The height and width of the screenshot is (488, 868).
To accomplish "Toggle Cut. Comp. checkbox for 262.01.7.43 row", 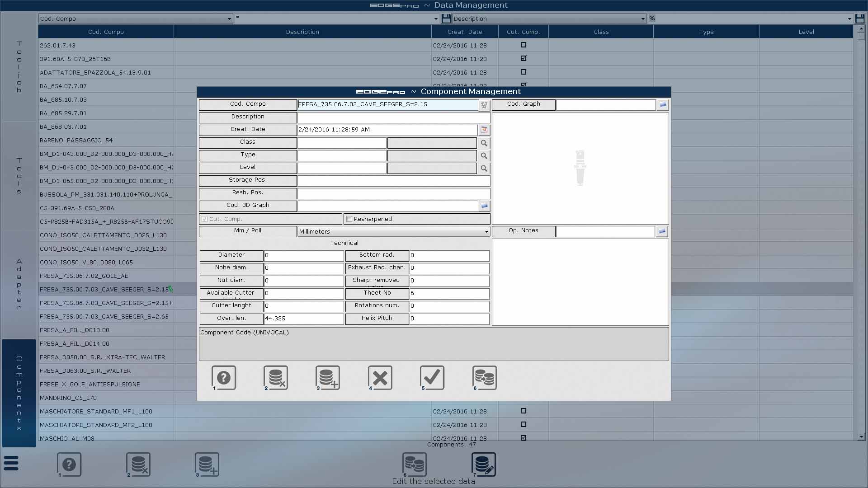I will [x=524, y=45].
